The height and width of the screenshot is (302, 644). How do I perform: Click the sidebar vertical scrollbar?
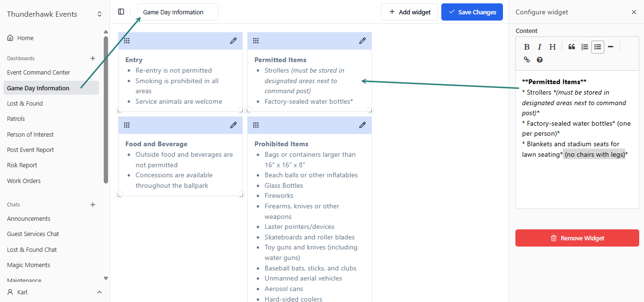[106, 110]
